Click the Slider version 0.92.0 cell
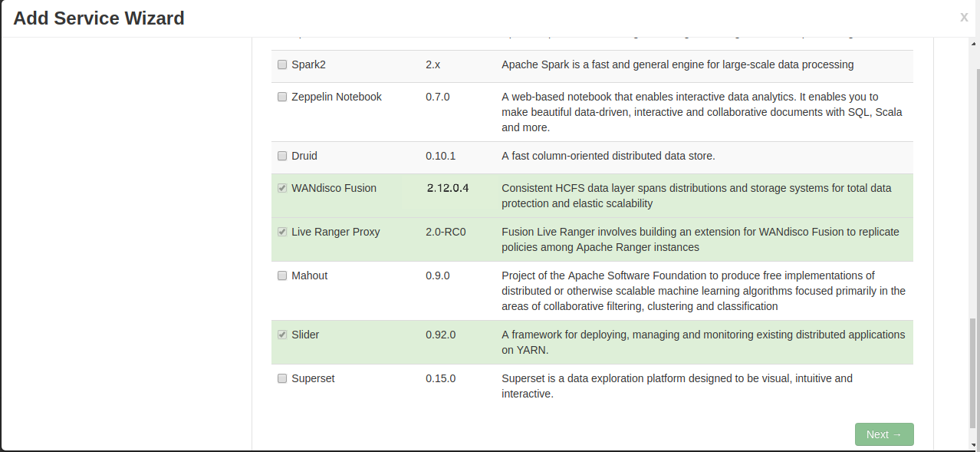Screen dimensions: 980x452 pyautogui.click(x=441, y=335)
